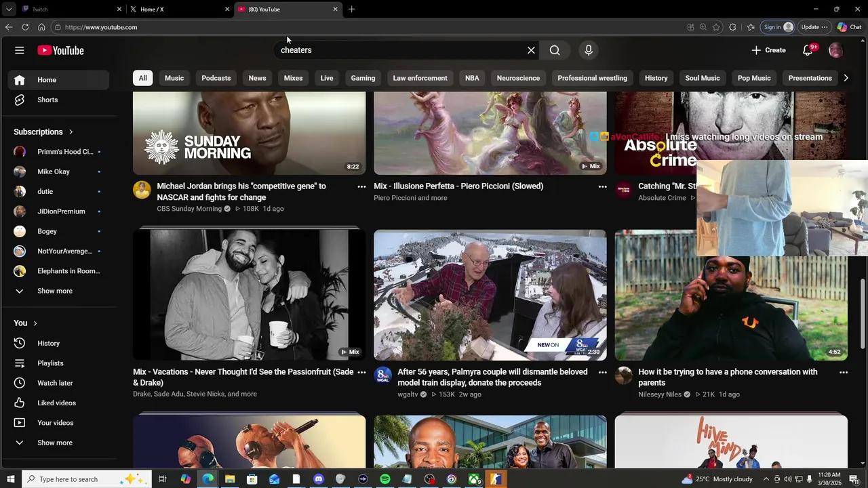Open options for Palmyra couple video
The width and height of the screenshot is (868, 488).
(602, 372)
